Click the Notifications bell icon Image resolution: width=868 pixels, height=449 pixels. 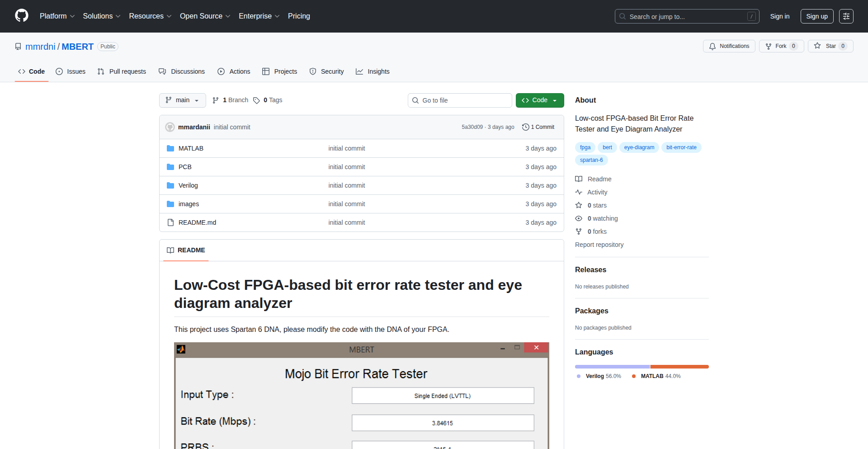tap(712, 46)
